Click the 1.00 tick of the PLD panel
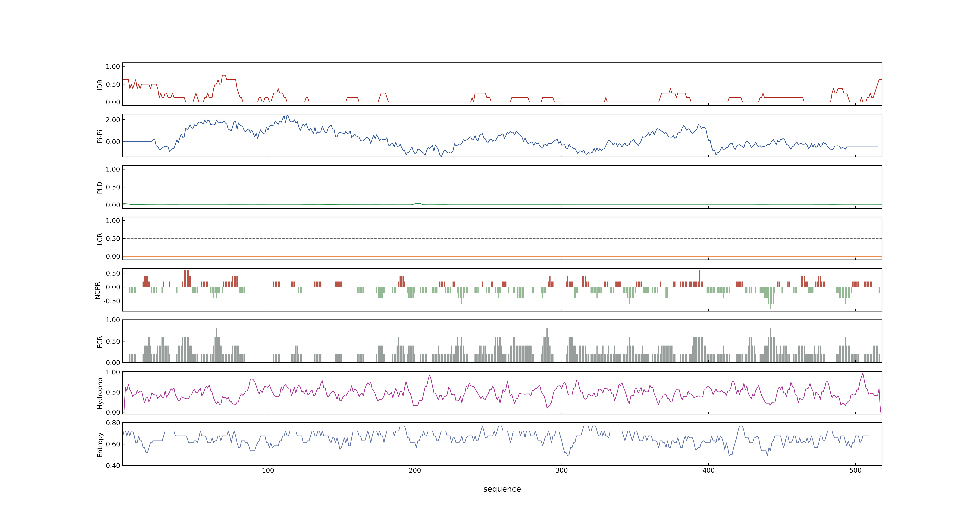980x523 pixels. click(x=113, y=169)
